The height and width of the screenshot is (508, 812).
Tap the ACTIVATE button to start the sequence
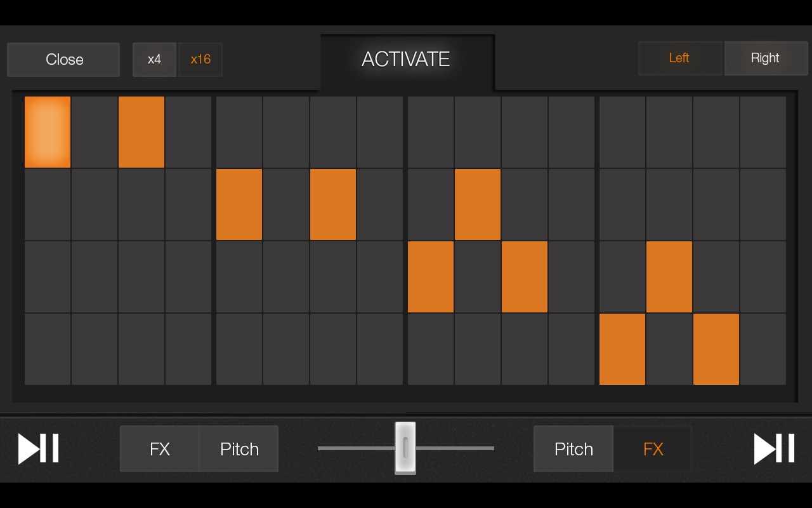406,60
